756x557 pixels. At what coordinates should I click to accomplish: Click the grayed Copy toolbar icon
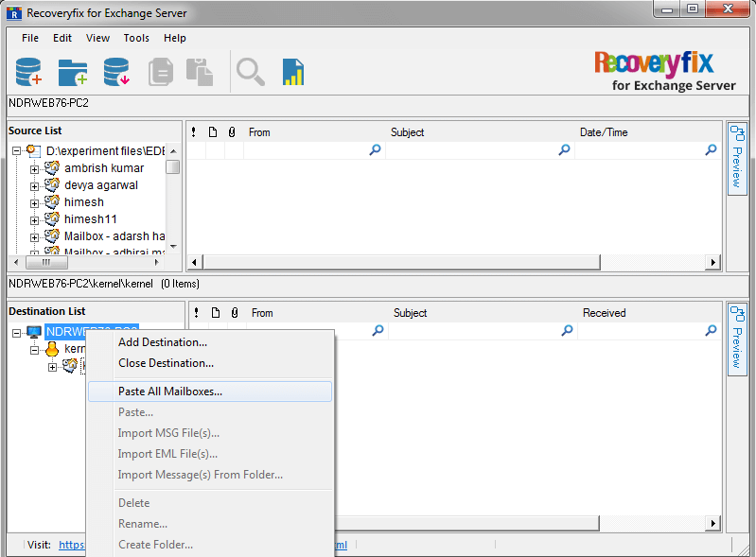tap(161, 72)
